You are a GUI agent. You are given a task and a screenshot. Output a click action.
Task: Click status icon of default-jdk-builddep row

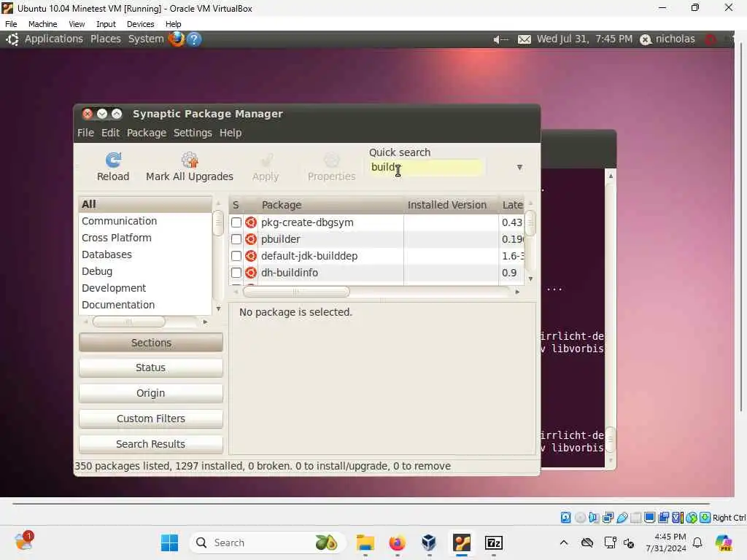click(251, 256)
